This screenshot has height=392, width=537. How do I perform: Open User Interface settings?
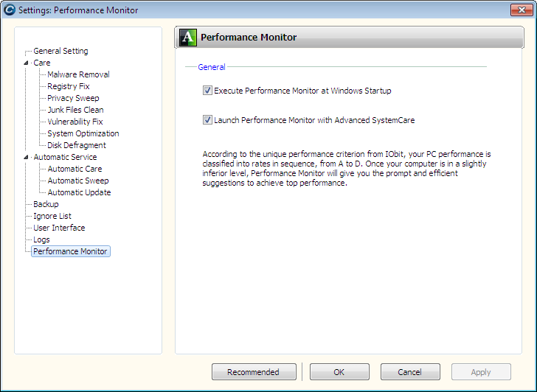click(59, 228)
